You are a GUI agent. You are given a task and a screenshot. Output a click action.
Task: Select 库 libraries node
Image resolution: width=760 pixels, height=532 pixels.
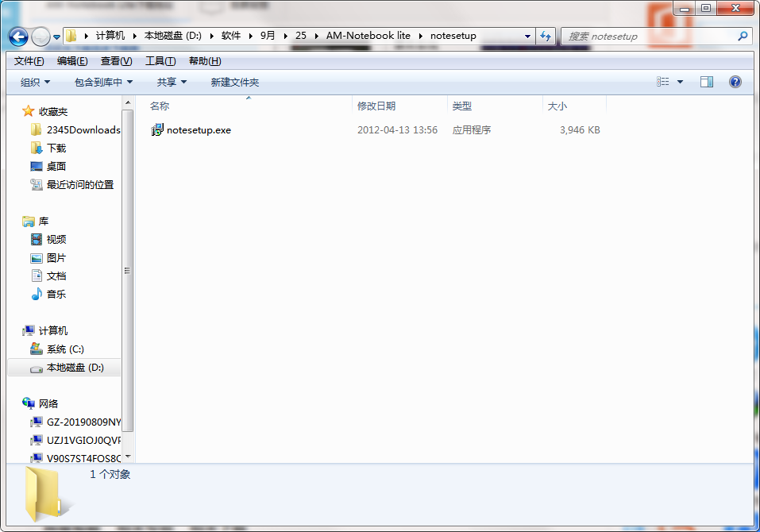[x=36, y=222]
